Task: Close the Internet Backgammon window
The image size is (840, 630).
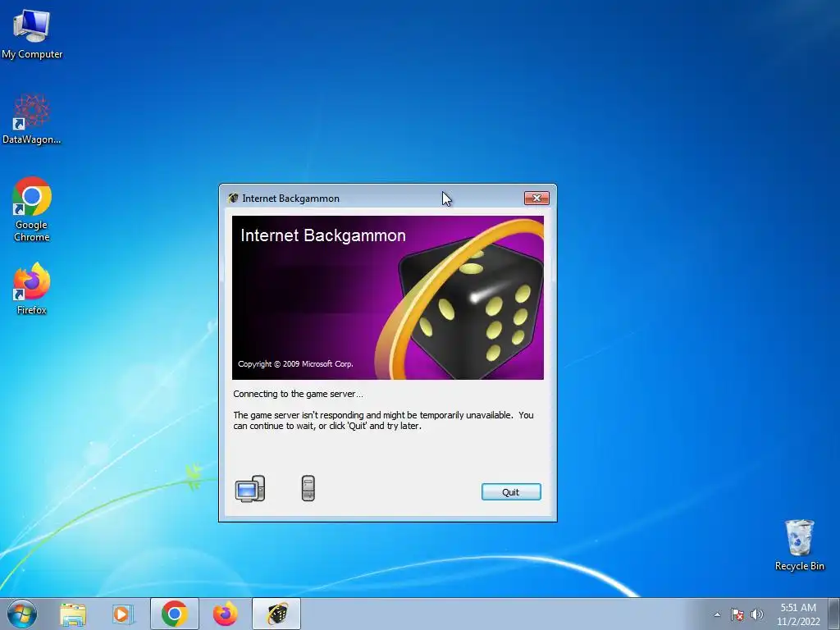Action: coord(536,199)
